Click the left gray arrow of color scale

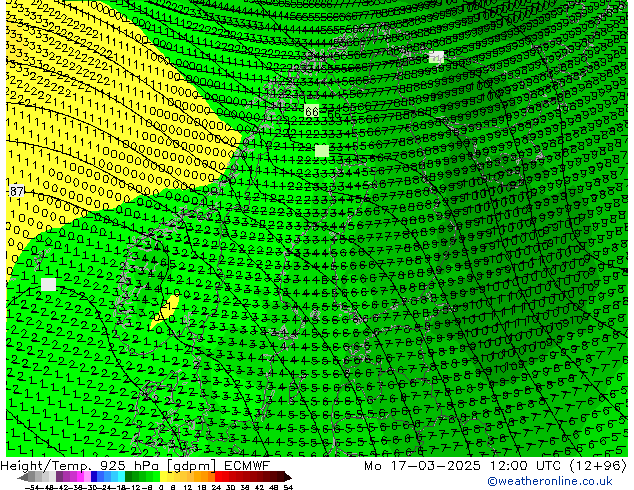(22, 477)
